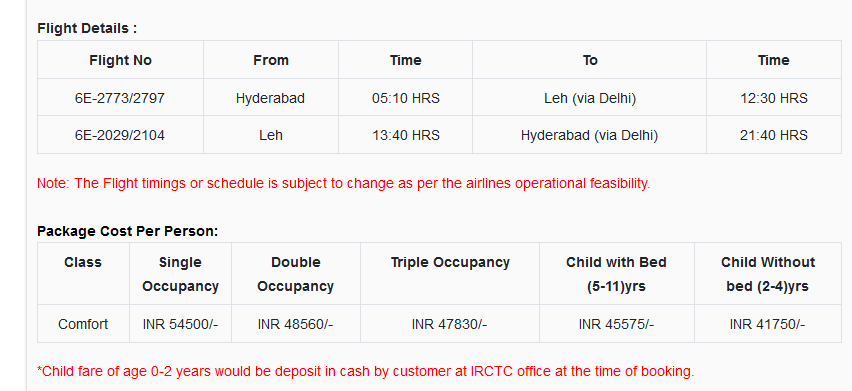This screenshot has width=852, height=391.
Task: Click the Leh (via Delhi) destination cell
Action: point(590,98)
